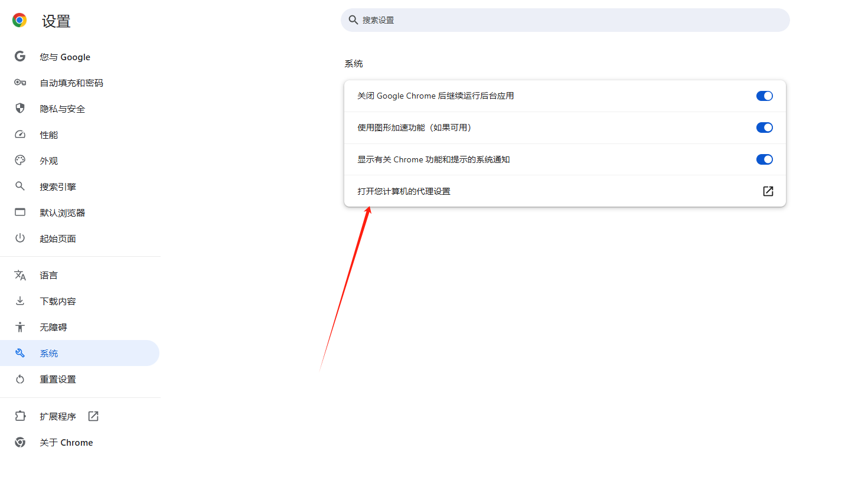The width and height of the screenshot is (868, 477).
Task: Select 性能 in the sidebar
Action: pos(80,135)
